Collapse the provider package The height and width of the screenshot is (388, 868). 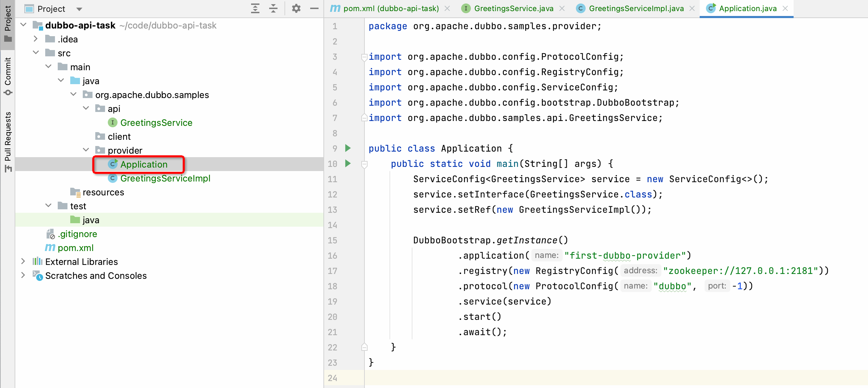[x=86, y=150]
